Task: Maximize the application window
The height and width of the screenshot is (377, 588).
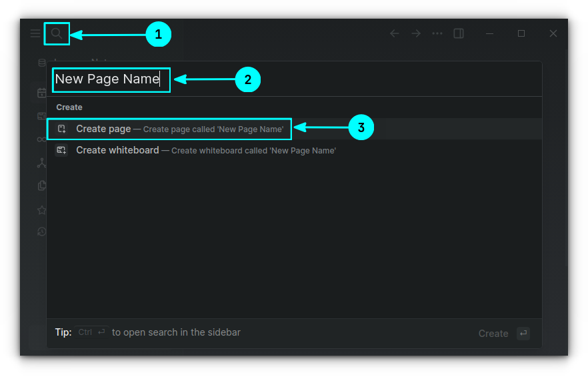Action: pos(521,33)
